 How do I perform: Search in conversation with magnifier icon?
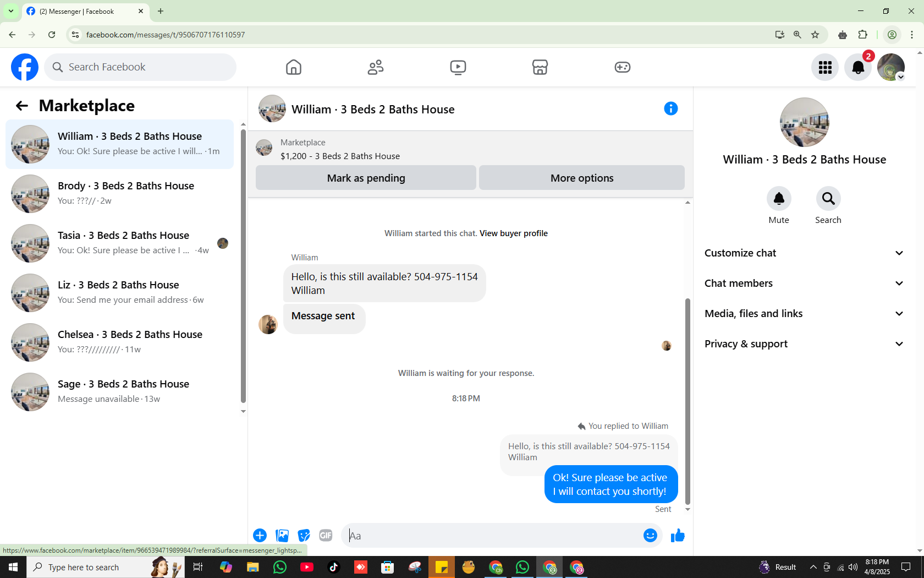[828, 198]
